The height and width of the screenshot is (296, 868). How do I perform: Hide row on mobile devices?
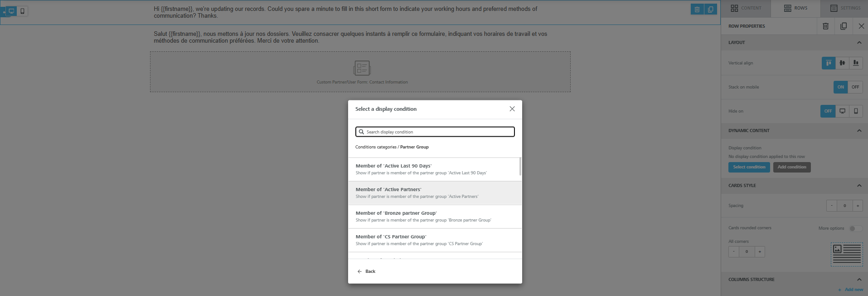[x=855, y=111]
